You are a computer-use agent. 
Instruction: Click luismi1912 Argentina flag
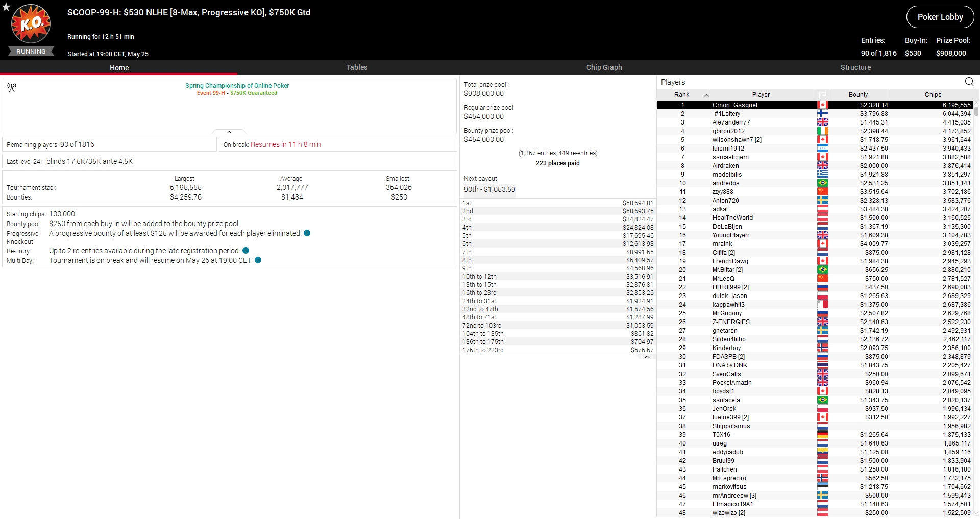click(x=822, y=149)
